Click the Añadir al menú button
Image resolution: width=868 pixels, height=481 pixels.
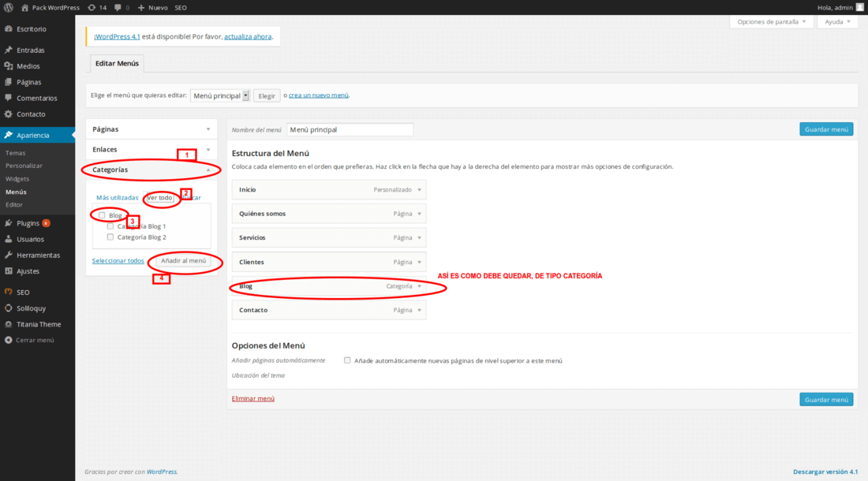(x=183, y=260)
